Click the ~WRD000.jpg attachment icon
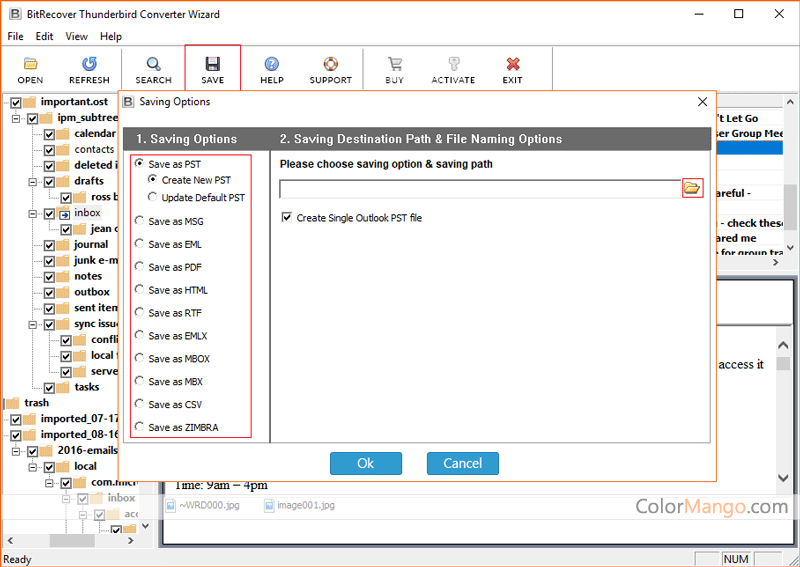The image size is (800, 567). point(170,506)
